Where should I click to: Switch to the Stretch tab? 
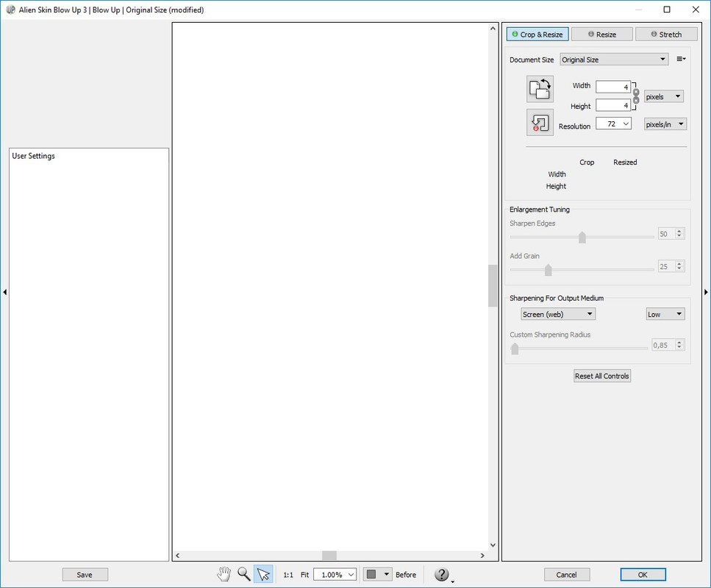[x=667, y=35]
